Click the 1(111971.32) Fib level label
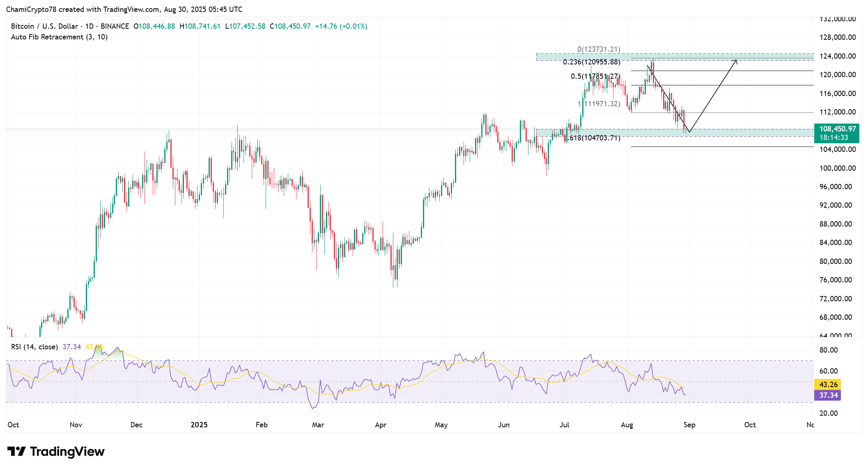This screenshot has height=470, width=868. [599, 104]
